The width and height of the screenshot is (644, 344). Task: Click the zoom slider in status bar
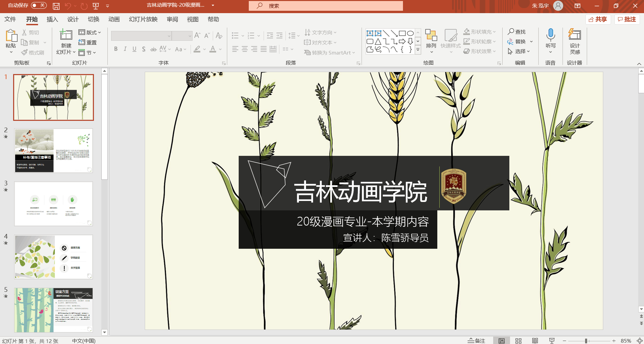589,341
